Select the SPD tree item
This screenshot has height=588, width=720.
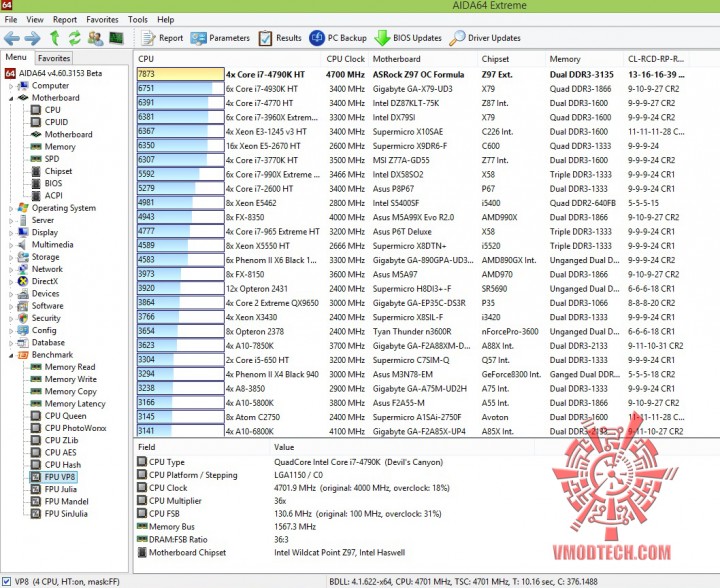point(52,159)
